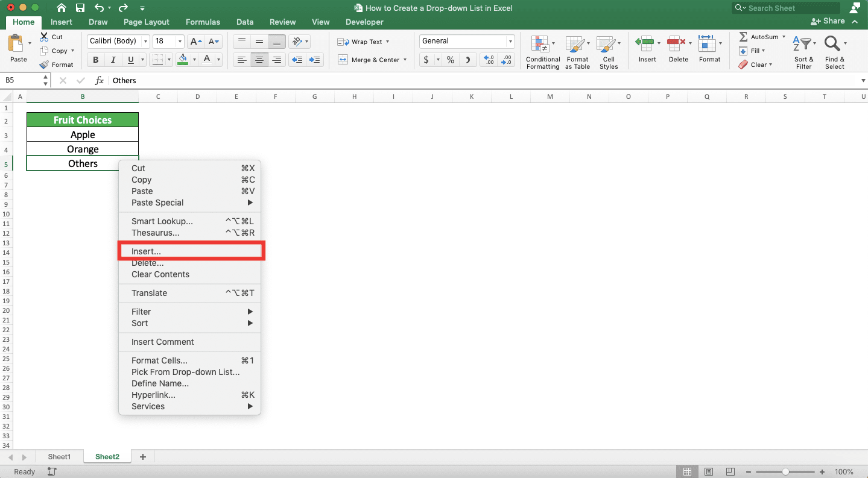Image resolution: width=868 pixels, height=478 pixels.
Task: Click the Insert cells ribbon icon
Action: (644, 43)
